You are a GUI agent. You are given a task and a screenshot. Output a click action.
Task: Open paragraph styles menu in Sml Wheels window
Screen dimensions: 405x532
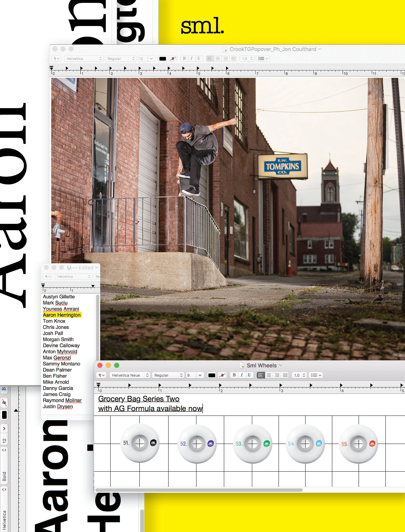click(101, 375)
